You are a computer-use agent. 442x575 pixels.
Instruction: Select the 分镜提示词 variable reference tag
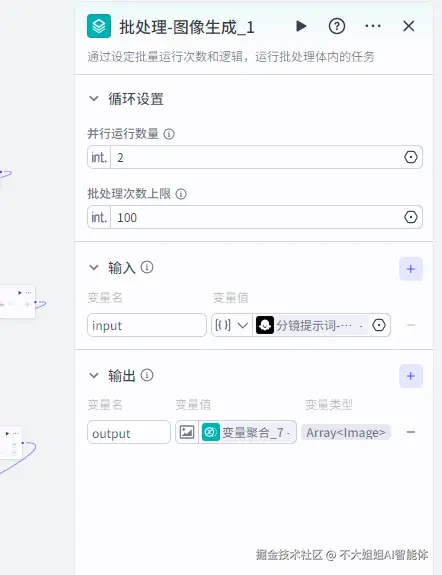(x=312, y=325)
